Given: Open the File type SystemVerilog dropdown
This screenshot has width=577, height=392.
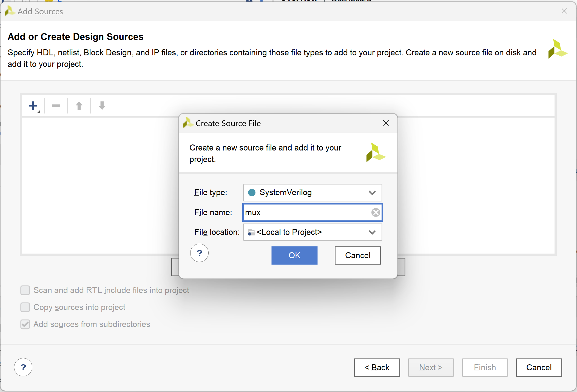Looking at the screenshot, I should tap(312, 192).
